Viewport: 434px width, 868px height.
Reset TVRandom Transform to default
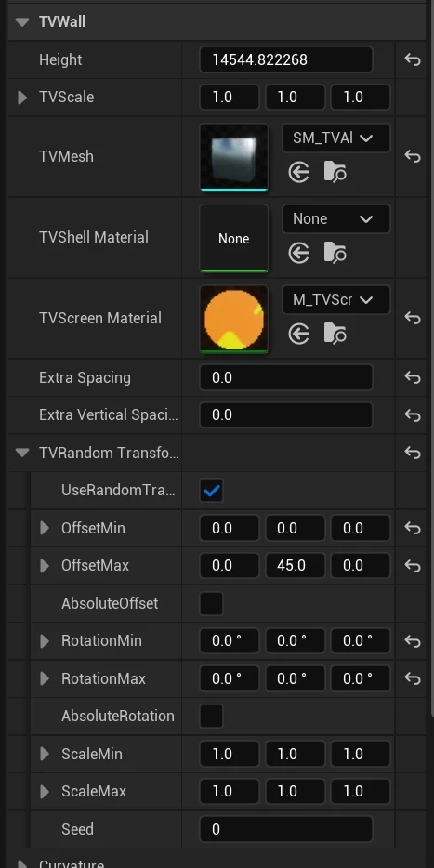413,453
